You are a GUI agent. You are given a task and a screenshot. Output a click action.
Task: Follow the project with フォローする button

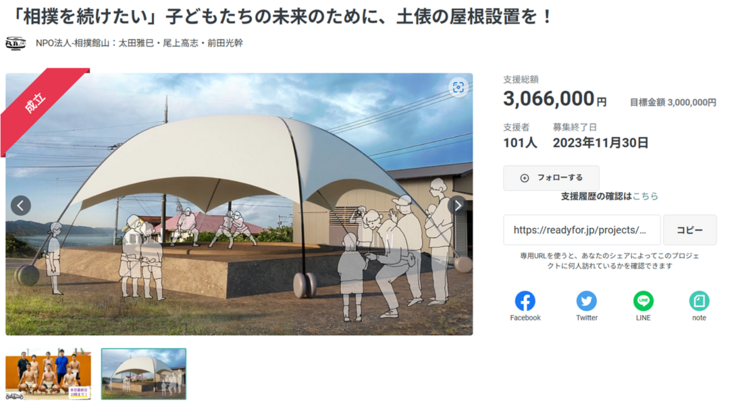coord(551,178)
